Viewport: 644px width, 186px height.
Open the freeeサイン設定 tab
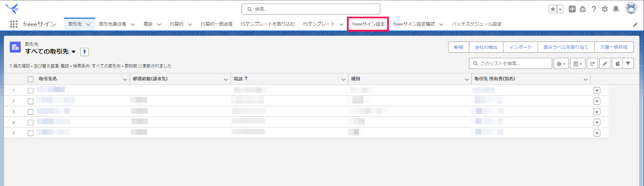pyautogui.click(x=368, y=24)
